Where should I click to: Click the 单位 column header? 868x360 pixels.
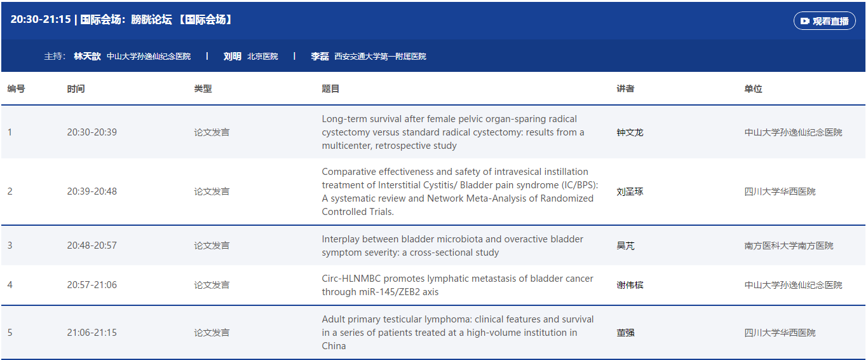[753, 89]
